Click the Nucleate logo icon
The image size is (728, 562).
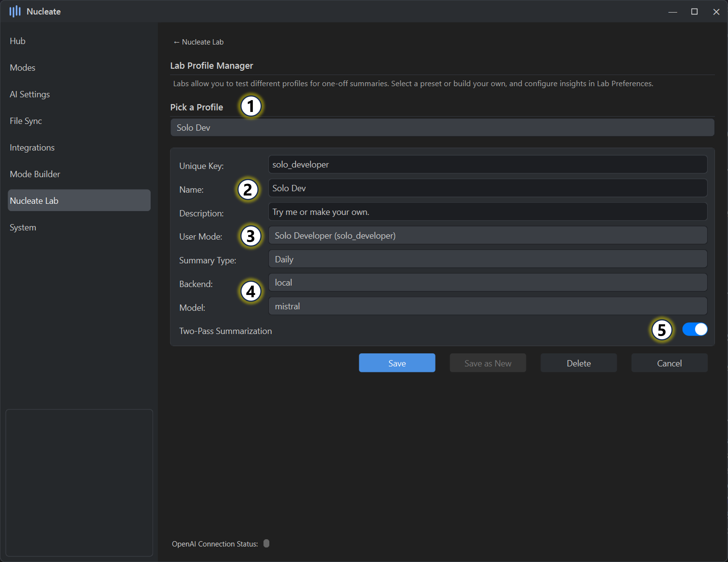[x=15, y=11]
